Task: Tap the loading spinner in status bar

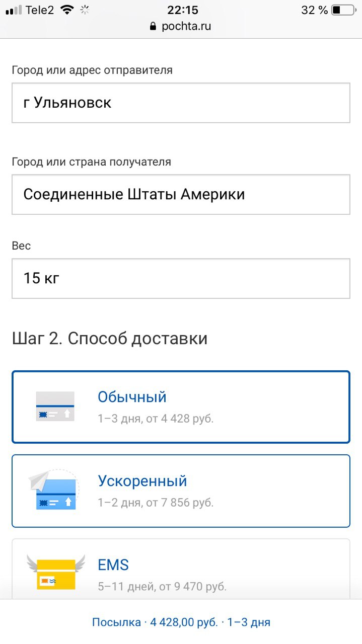Action: [85, 10]
